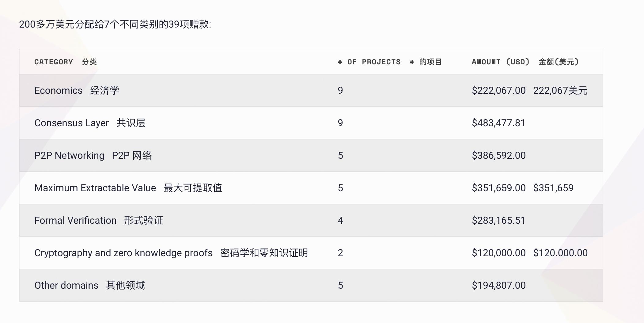Image resolution: width=644 pixels, height=323 pixels.
Task: Click the Consensus Layer amount $483,477.81
Action: [498, 123]
